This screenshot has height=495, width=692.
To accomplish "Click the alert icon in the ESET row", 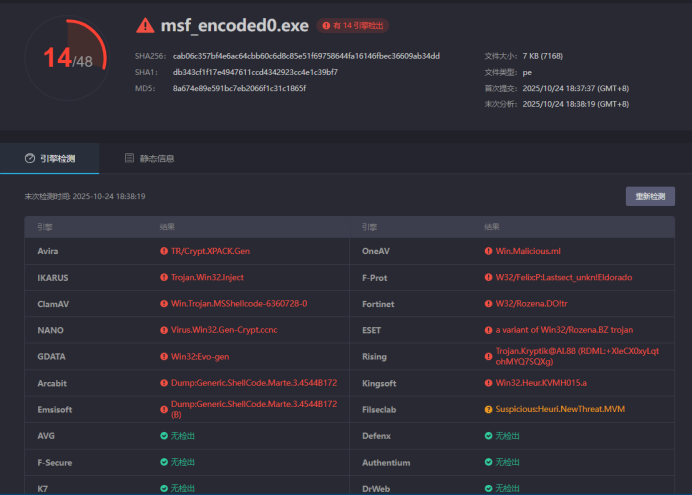I will point(488,330).
